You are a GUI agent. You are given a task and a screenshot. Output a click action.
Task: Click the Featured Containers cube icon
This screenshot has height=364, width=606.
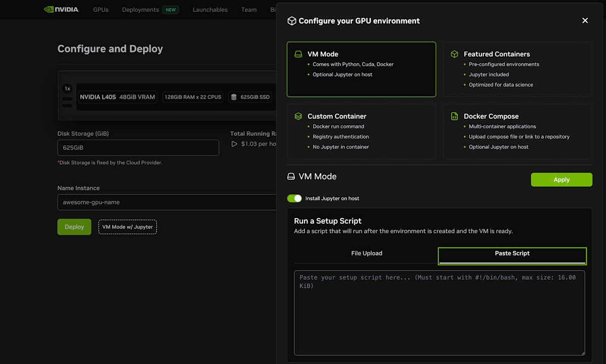click(454, 54)
